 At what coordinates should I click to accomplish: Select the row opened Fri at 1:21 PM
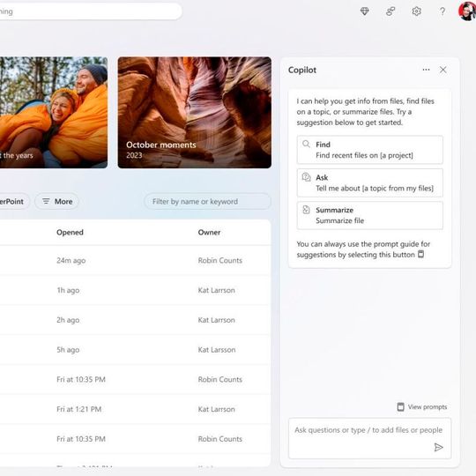[x=135, y=409]
